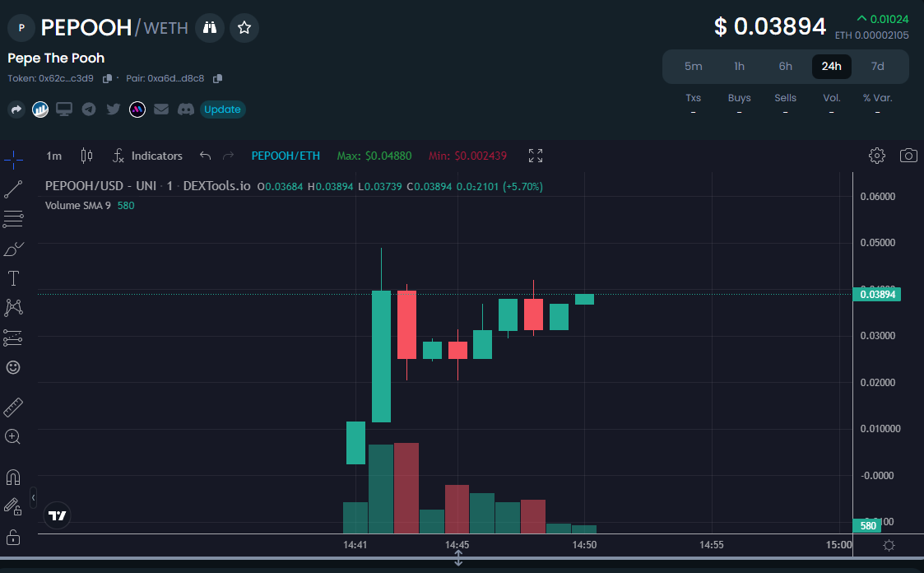The height and width of the screenshot is (573, 924).
Task: Click the 580 volume axis label
Action: click(867, 525)
